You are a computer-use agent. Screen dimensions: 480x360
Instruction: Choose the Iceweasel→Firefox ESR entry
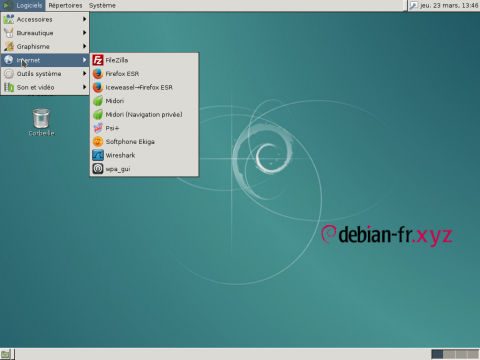click(x=144, y=87)
